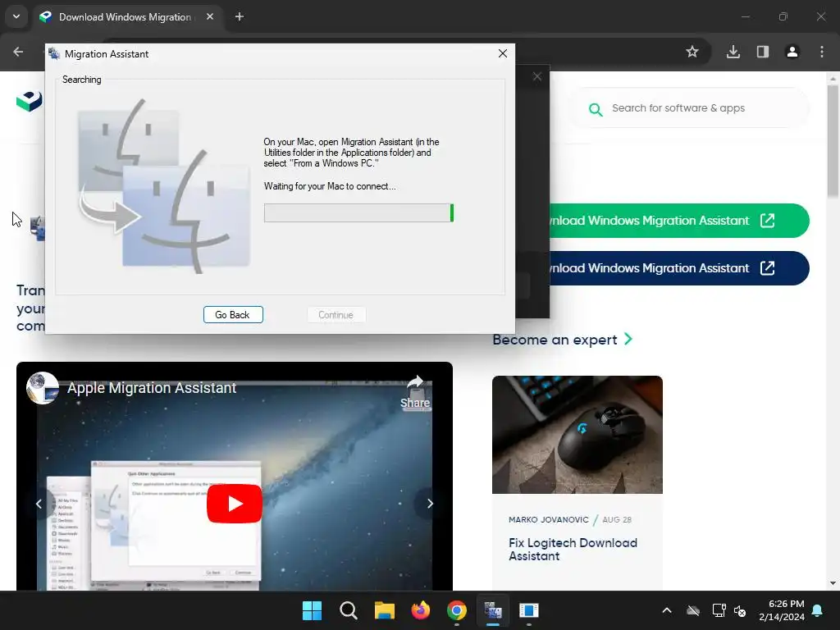Click external-link icon on blue download button
Viewport: 840px width, 630px height.
pos(767,268)
